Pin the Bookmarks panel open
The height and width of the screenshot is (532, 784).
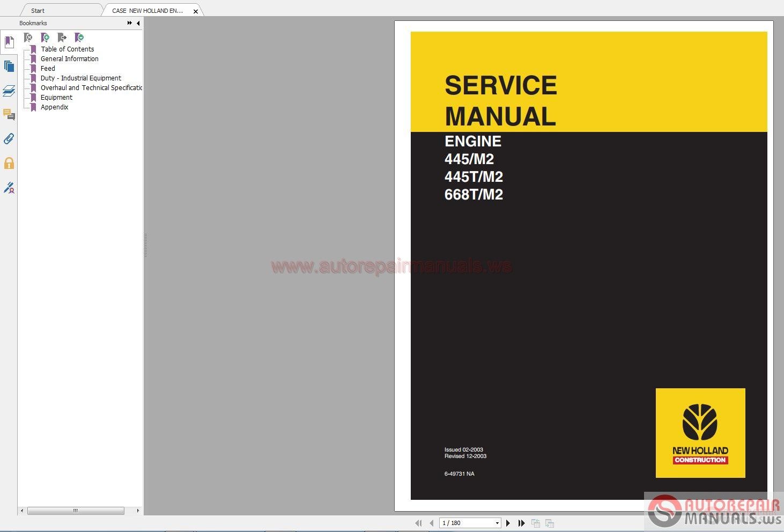129,23
